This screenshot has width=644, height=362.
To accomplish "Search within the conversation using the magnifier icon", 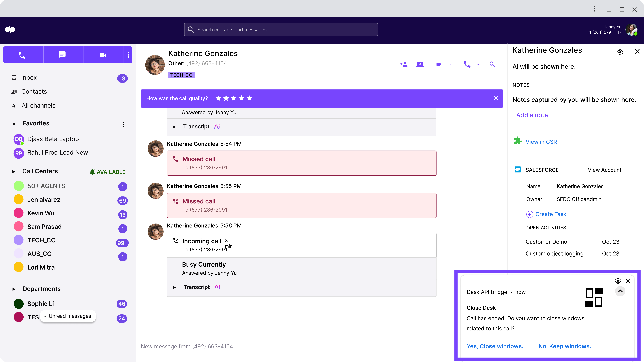I will point(492,64).
